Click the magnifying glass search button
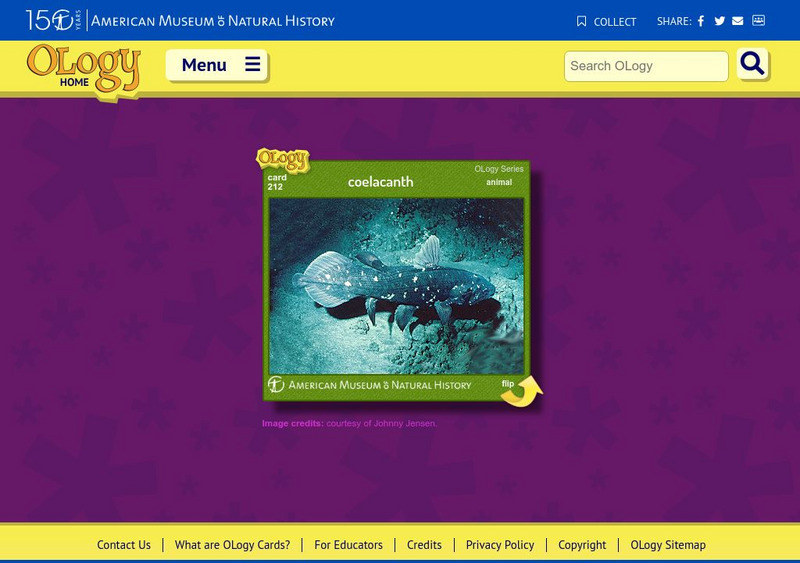The image size is (800, 563). click(x=753, y=64)
